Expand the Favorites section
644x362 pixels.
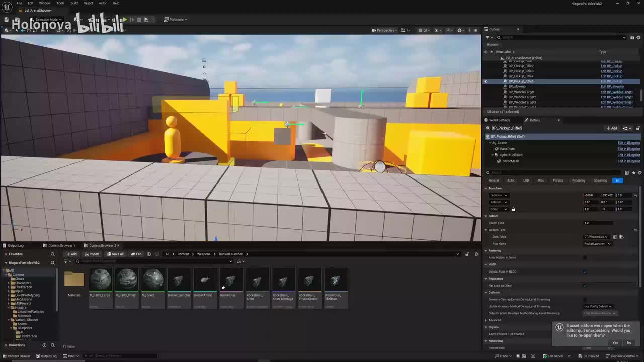pyautogui.click(x=6, y=254)
